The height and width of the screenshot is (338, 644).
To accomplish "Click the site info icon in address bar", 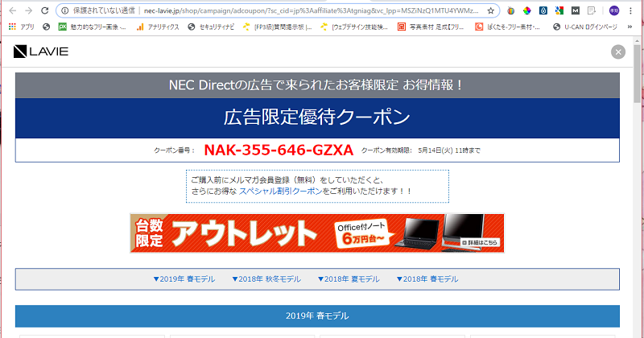I will [65, 10].
